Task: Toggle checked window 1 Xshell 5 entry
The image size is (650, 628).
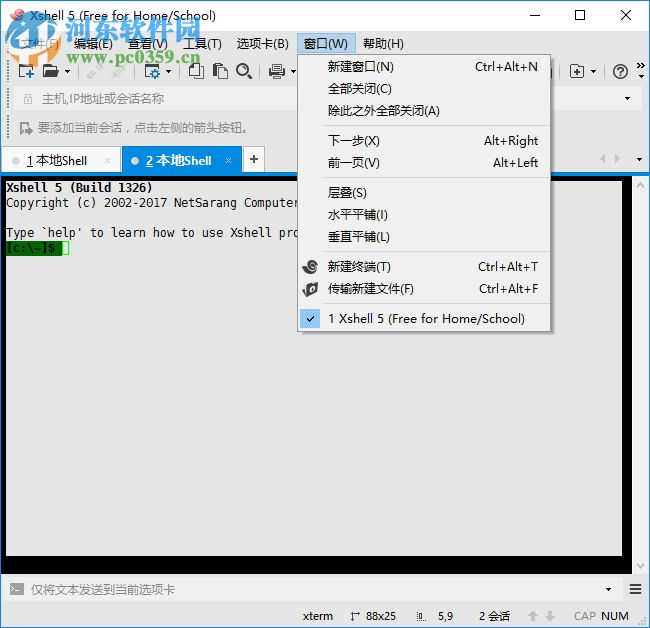Action: click(424, 319)
